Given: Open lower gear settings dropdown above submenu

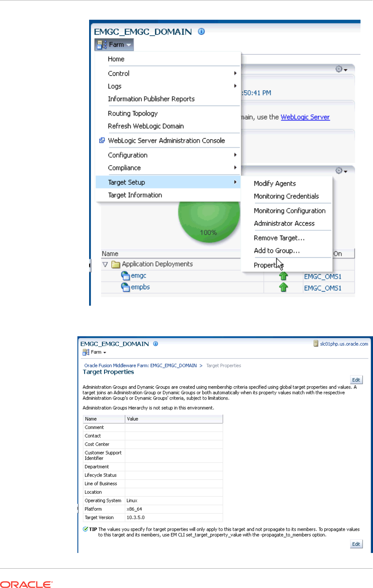Looking at the screenshot, I should 341,171.
